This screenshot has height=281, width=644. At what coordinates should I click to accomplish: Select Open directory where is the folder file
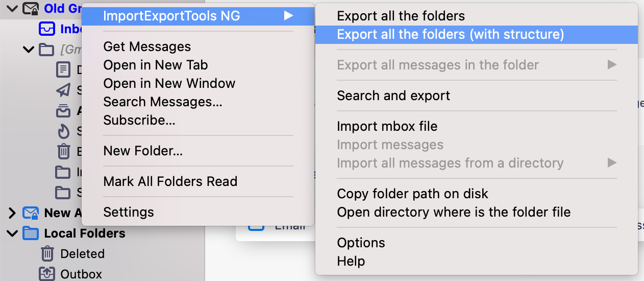[454, 212]
